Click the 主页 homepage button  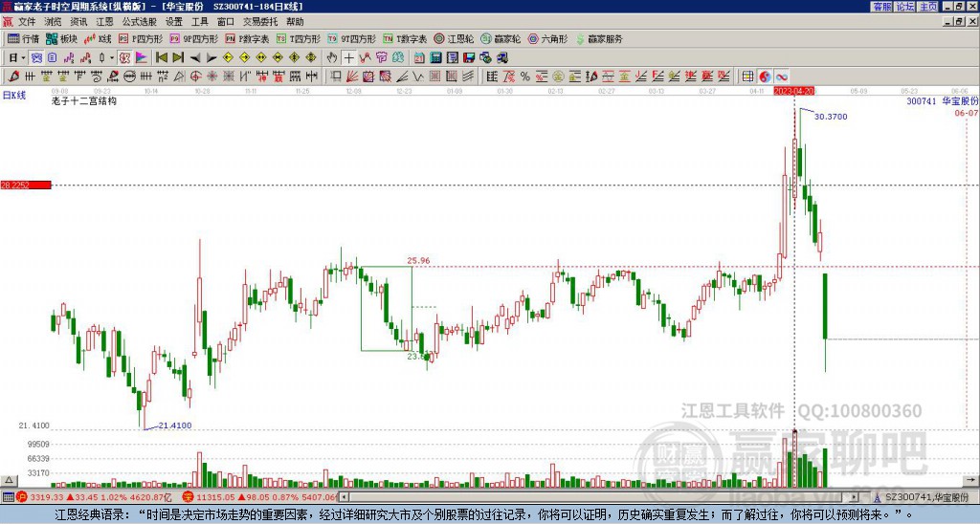tap(927, 7)
